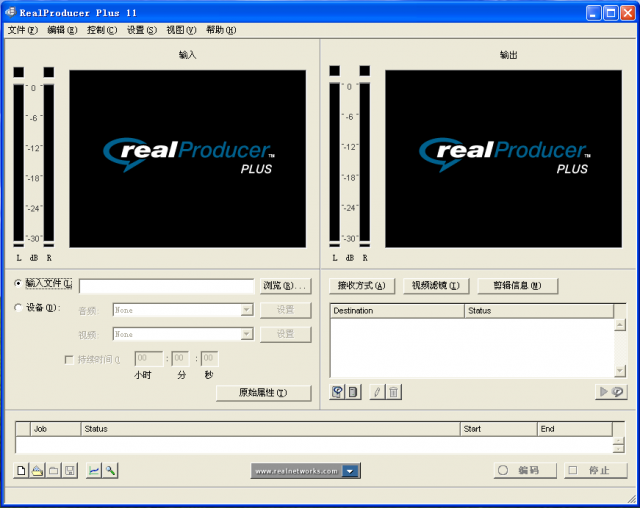The height and width of the screenshot is (508, 640).
Task: Click the yellow open-job icon in bottom toolbar
Action: [38, 470]
